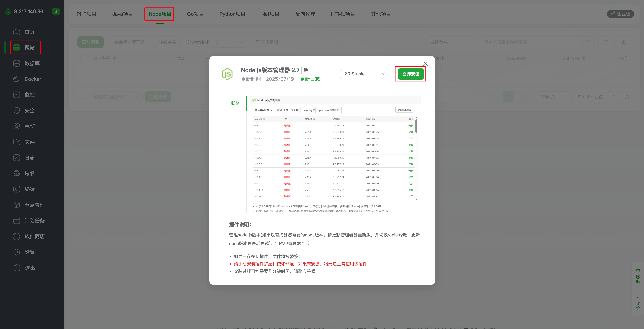Click the 立即安装 install button
Viewport: 644px width, 329px height.
coord(410,74)
